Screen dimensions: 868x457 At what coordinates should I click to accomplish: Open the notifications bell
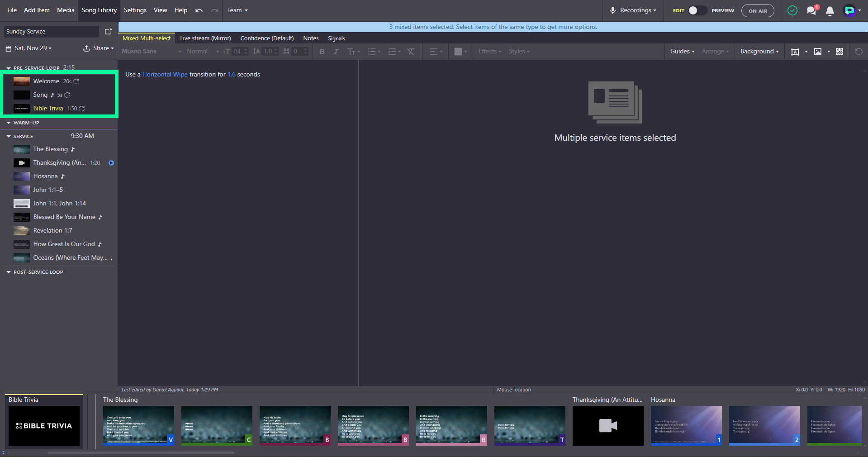click(x=830, y=11)
